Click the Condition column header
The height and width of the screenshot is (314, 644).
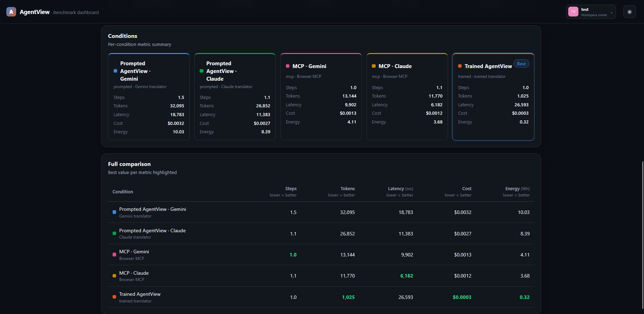[123, 192]
